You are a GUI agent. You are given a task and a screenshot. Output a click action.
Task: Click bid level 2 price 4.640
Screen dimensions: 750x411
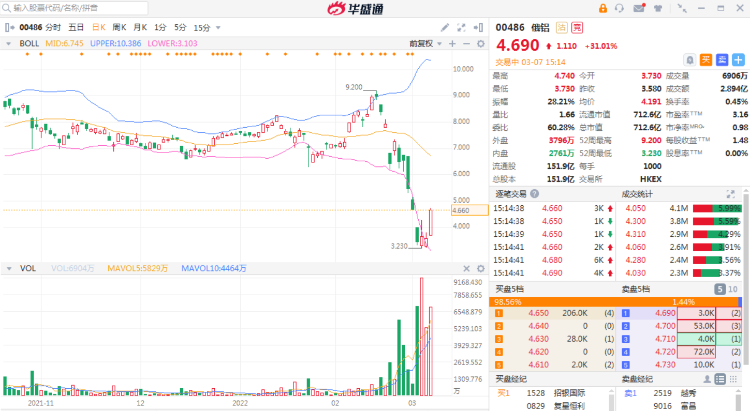pyautogui.click(x=538, y=326)
